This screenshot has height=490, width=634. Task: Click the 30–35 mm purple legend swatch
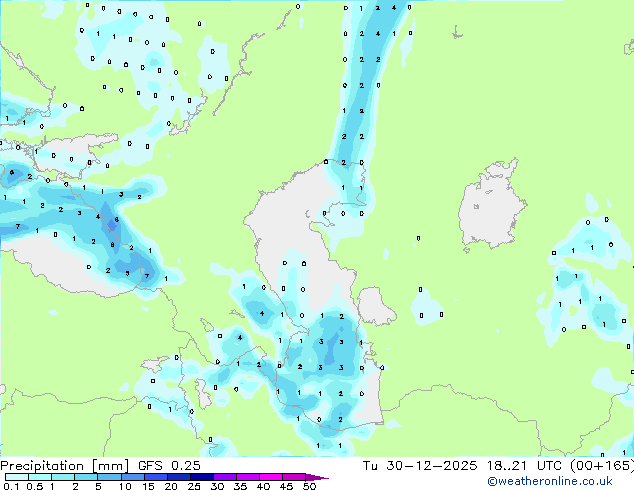pyautogui.click(x=224, y=477)
